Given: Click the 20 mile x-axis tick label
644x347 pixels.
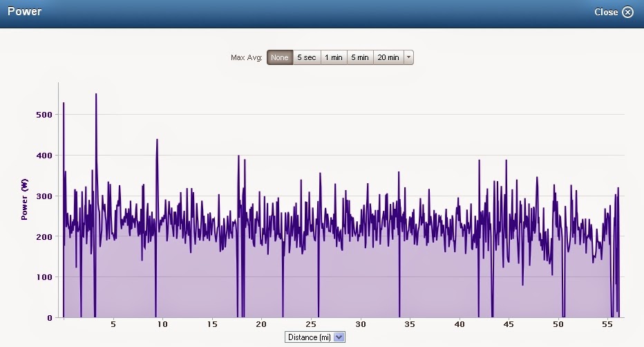Looking at the screenshot, I should click(x=261, y=324).
